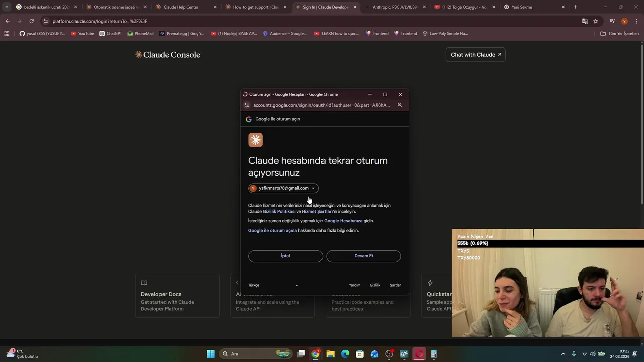Open notifications bell in system tray

635,354
